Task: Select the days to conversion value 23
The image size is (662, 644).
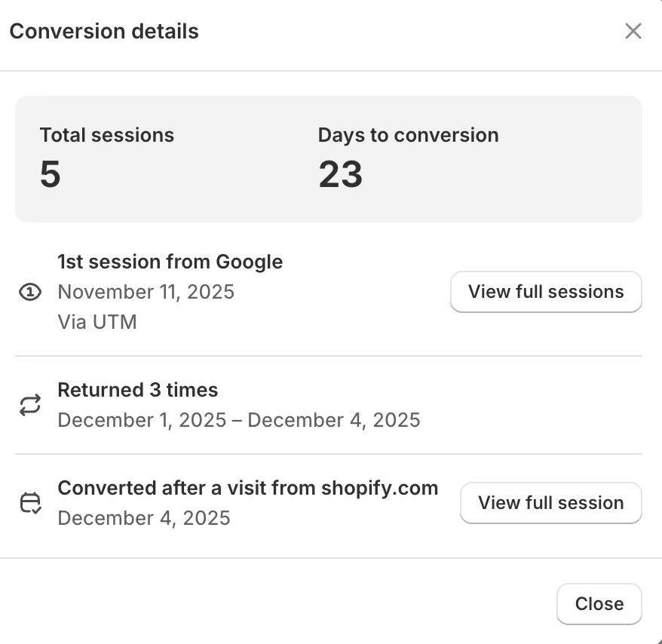Action: [340, 174]
